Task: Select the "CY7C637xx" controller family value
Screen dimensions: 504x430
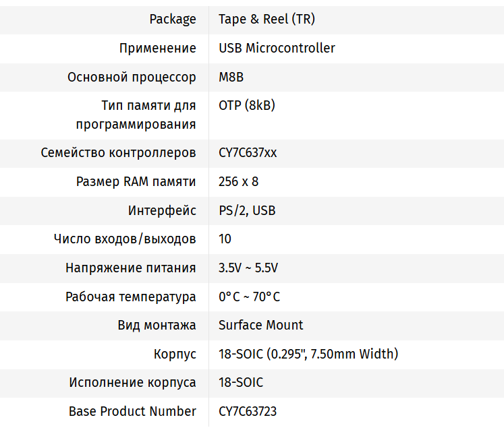Action: point(248,153)
